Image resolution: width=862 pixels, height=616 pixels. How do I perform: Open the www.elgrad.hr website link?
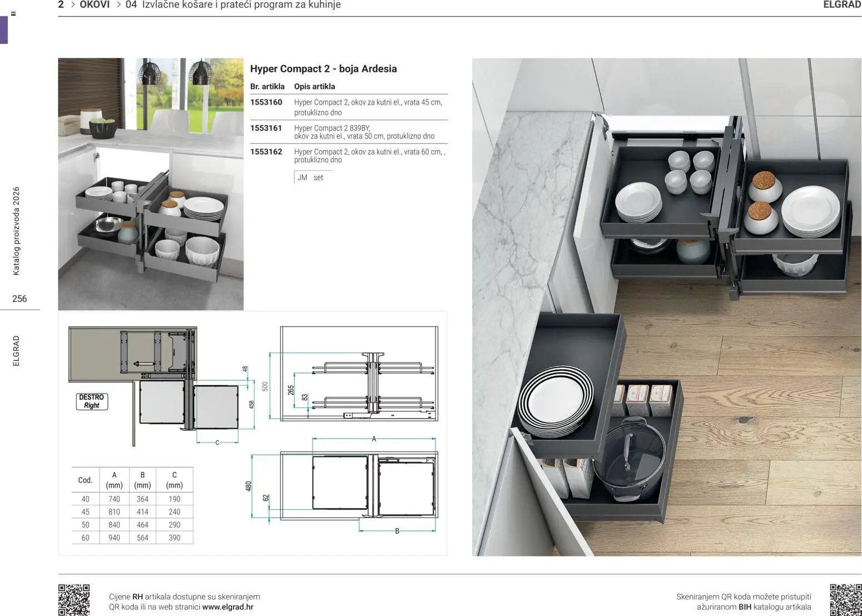[x=228, y=607]
